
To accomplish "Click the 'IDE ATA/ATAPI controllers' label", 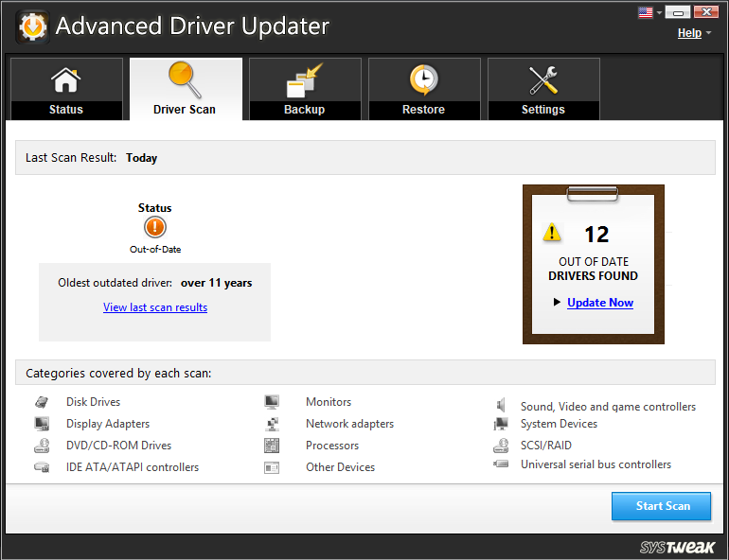I will click(133, 467).
